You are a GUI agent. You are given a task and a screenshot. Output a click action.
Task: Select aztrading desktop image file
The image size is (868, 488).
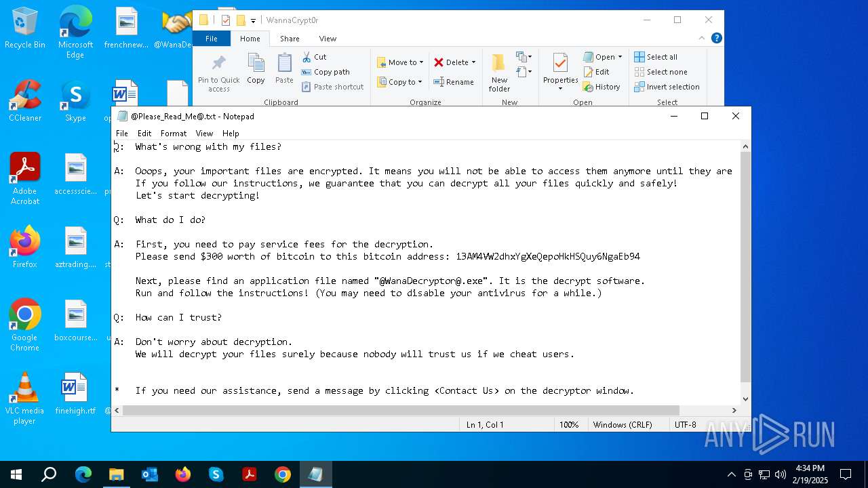(75, 247)
